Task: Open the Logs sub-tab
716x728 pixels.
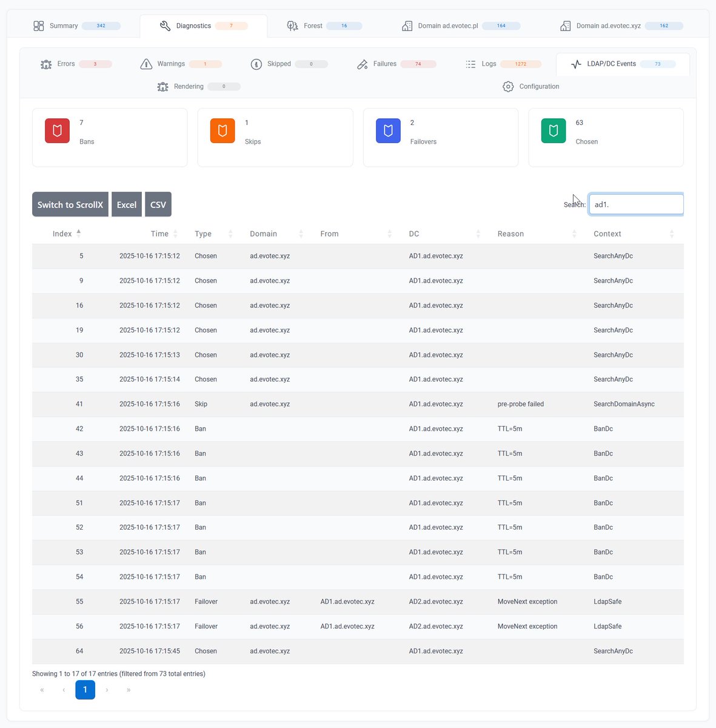Action: [503, 64]
